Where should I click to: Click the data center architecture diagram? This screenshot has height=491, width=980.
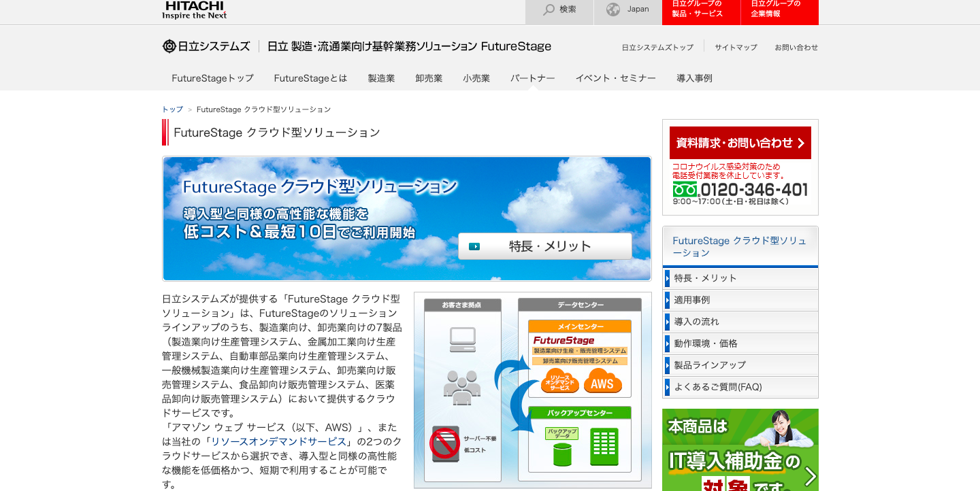click(533, 390)
